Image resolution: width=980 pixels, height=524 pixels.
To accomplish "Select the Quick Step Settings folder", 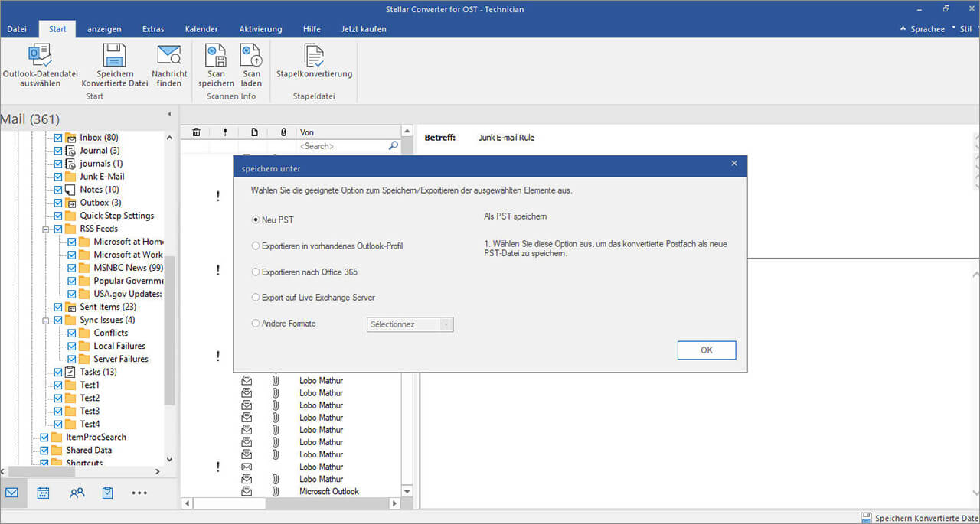I will (117, 216).
